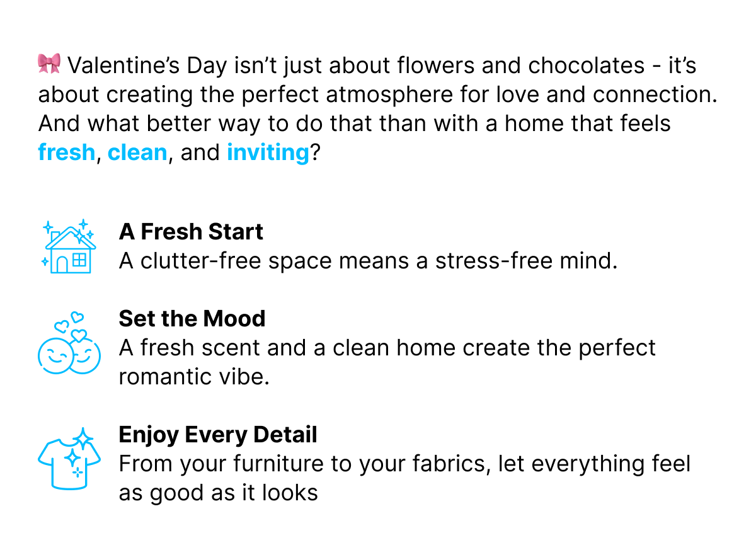Click the "A Fresh Start" heading
Image resolution: width=756 pixels, height=557 pixels.
191,232
